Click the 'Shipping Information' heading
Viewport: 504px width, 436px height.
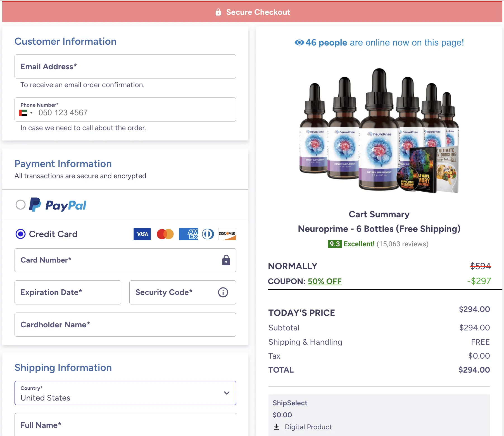63,368
